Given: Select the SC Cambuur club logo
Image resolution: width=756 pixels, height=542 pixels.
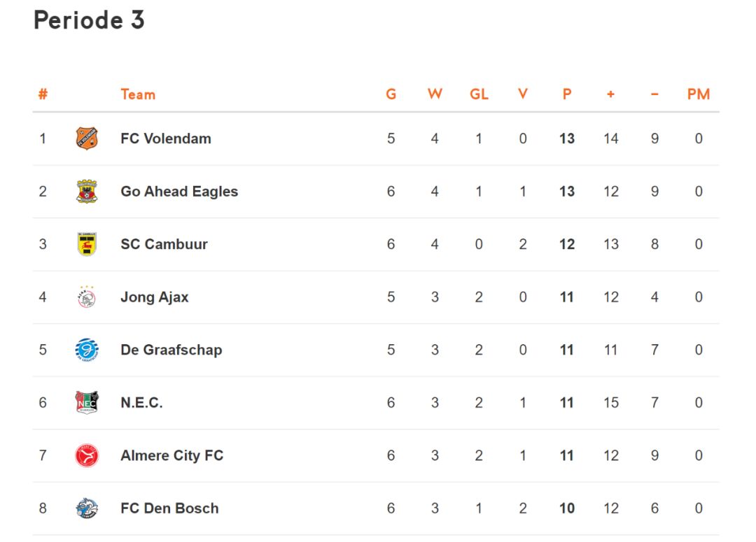Looking at the screenshot, I should pos(87,244).
